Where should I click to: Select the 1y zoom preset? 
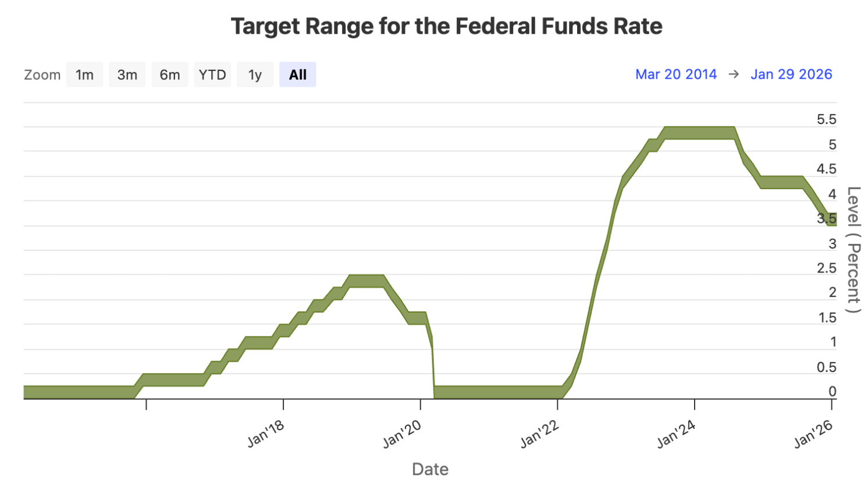[255, 74]
